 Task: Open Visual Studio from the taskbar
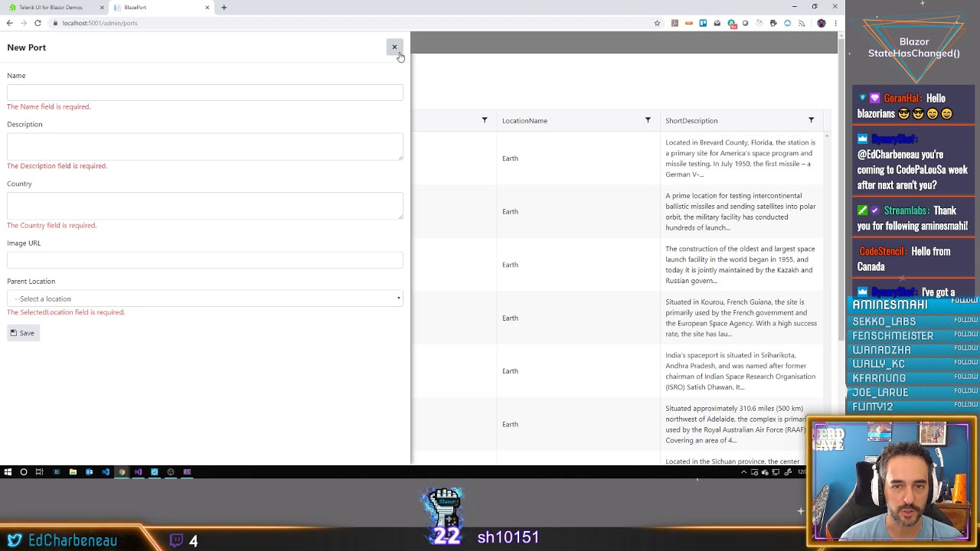point(138,472)
